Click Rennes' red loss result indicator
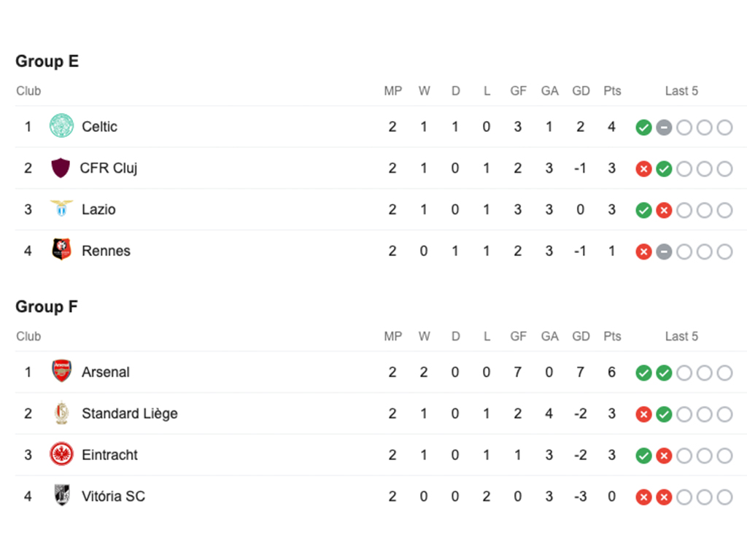 (643, 252)
